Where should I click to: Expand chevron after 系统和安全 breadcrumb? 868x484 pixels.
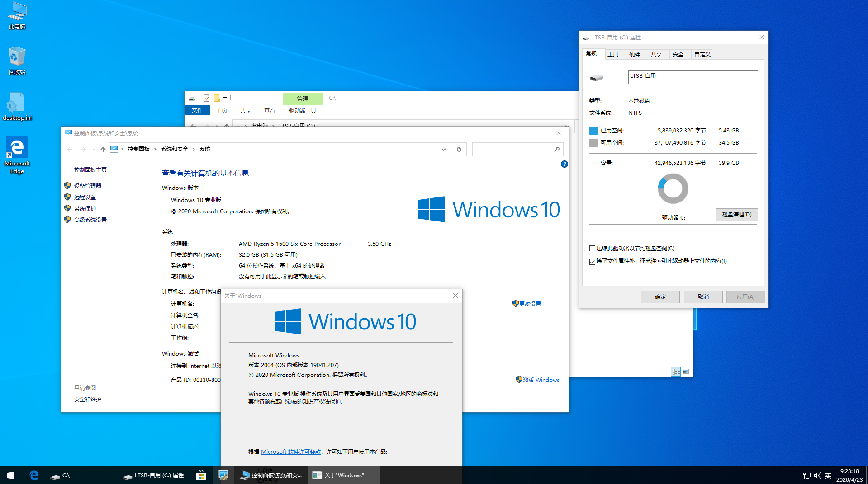pyautogui.click(x=194, y=149)
